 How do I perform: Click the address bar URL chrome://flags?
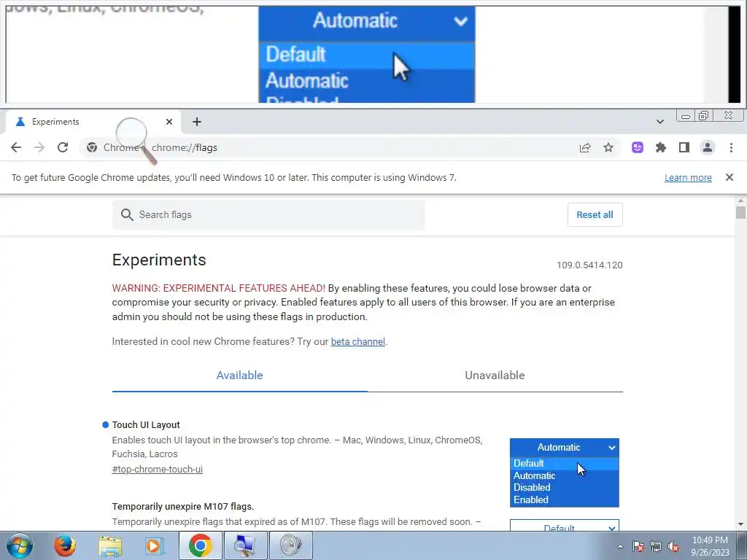tap(185, 147)
